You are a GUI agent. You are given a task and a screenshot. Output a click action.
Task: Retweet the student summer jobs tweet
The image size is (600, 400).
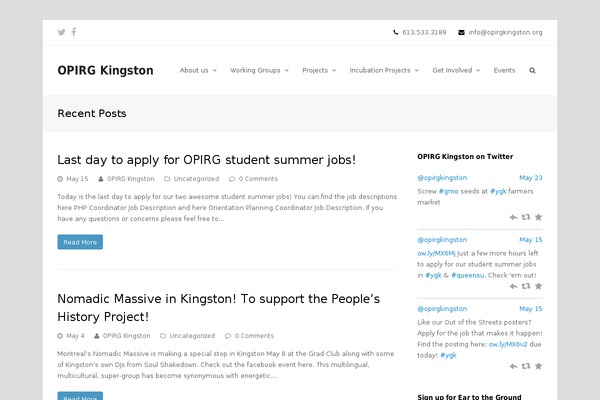[x=526, y=286]
